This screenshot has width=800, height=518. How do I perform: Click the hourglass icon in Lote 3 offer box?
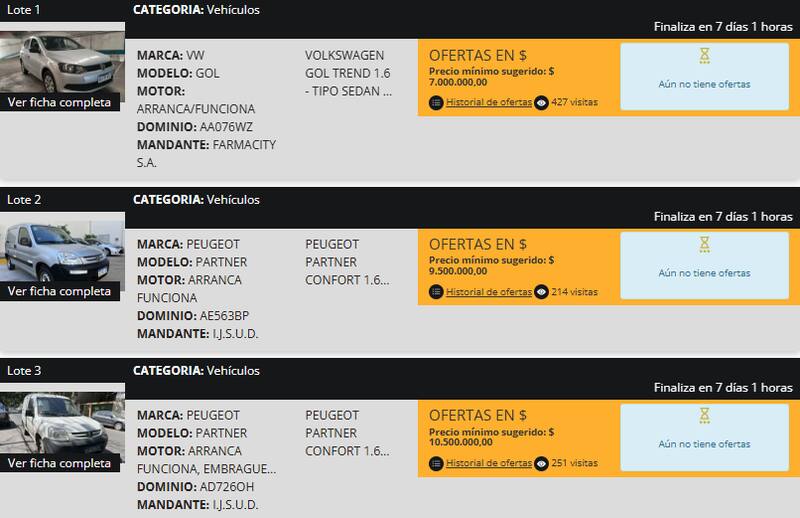[x=704, y=416]
